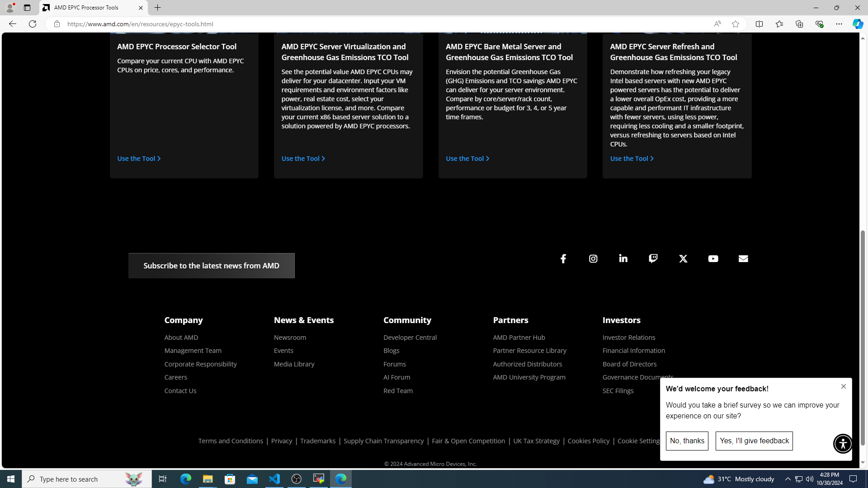Open Media Library link
The width and height of the screenshot is (868, 488).
294,364
